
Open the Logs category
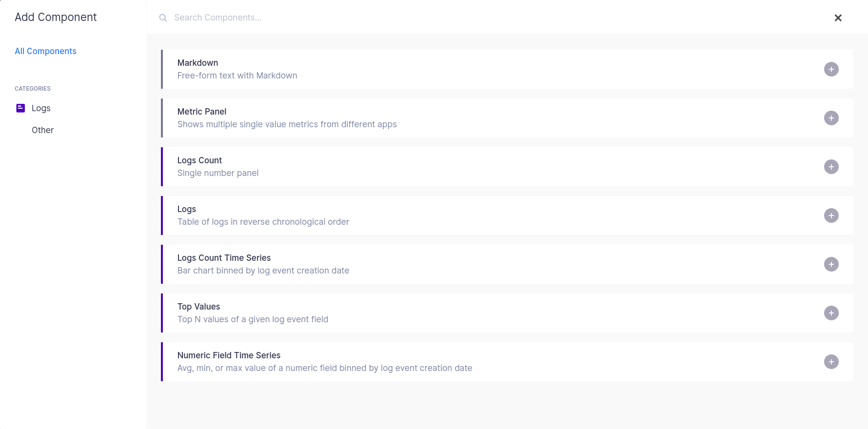(41, 108)
